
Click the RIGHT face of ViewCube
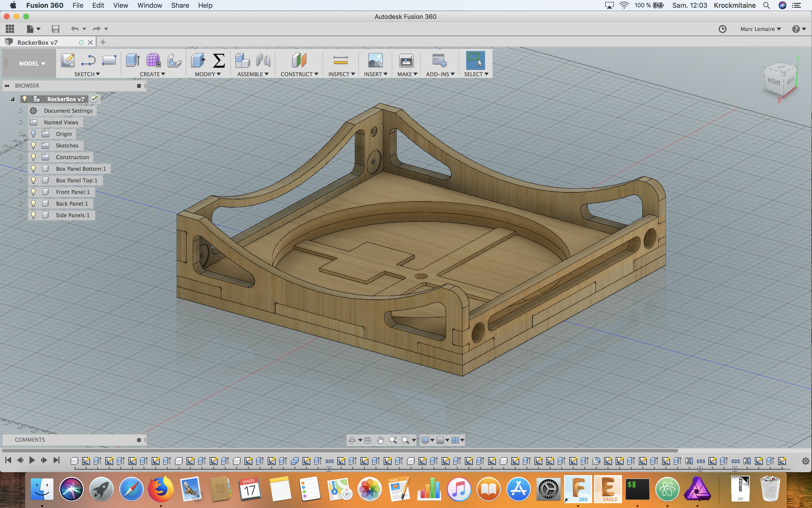click(774, 81)
